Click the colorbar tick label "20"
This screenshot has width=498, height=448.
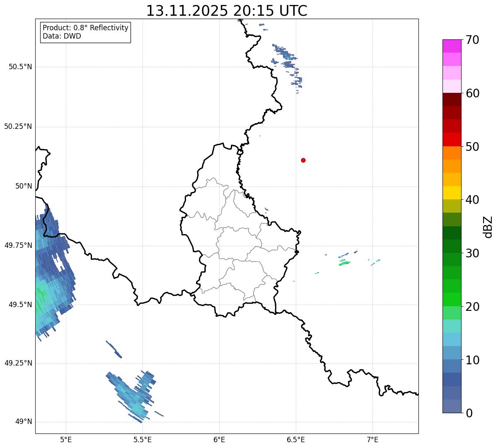point(472,307)
